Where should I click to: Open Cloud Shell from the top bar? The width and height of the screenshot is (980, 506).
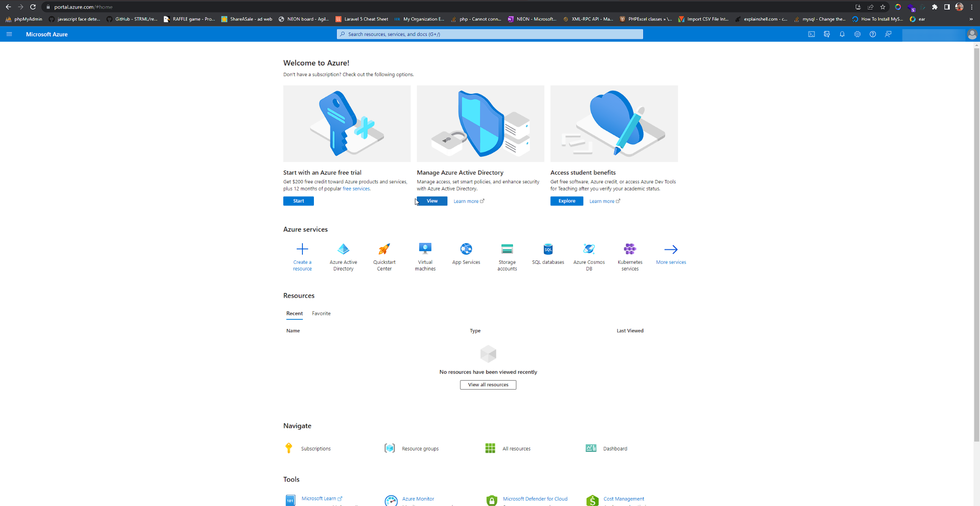[x=811, y=34]
